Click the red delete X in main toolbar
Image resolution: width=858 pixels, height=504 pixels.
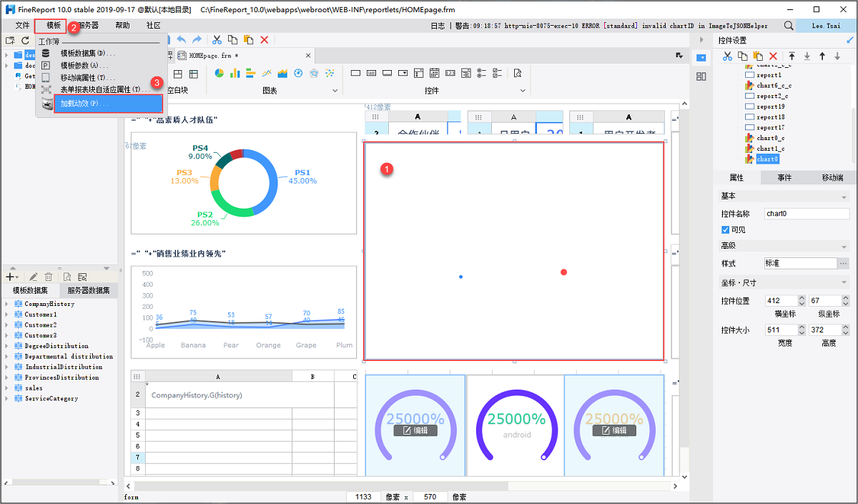(265, 40)
